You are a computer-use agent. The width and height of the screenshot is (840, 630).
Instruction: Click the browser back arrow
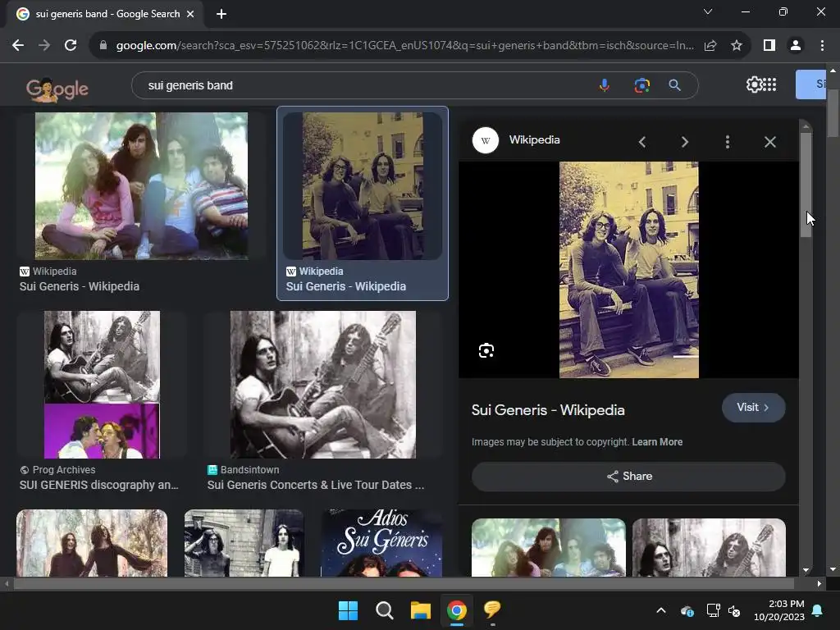point(18,46)
